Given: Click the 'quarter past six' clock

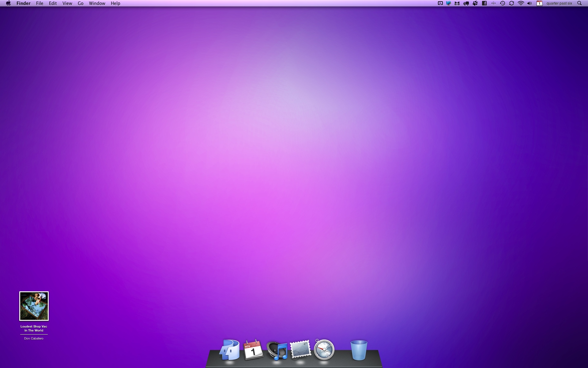Looking at the screenshot, I should coord(559,3).
